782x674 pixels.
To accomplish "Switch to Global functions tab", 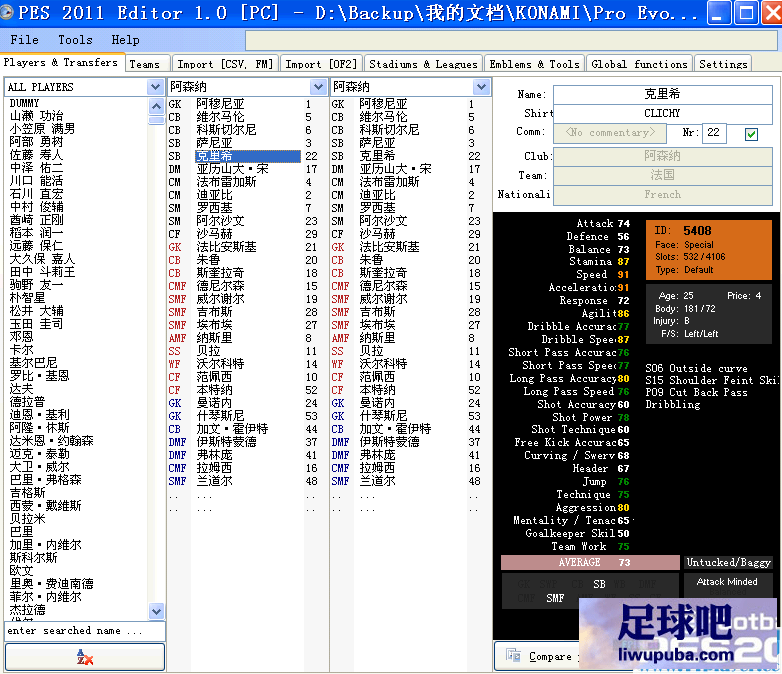I will click(x=639, y=64).
